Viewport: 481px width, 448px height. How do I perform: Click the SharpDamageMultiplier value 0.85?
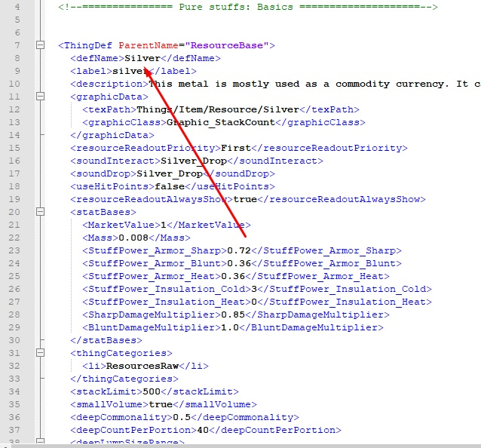pos(233,315)
